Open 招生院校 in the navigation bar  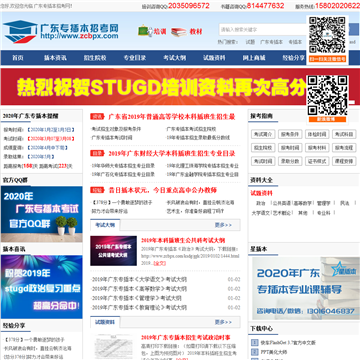(95, 58)
